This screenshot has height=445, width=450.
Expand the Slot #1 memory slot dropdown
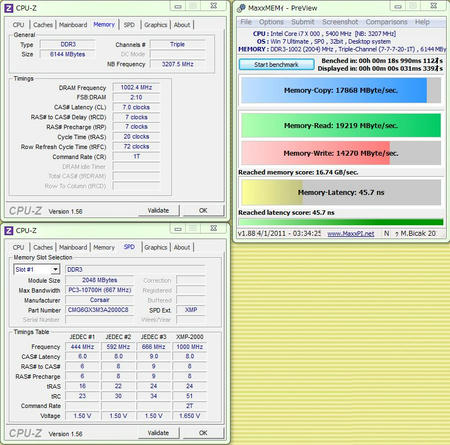pos(55,269)
